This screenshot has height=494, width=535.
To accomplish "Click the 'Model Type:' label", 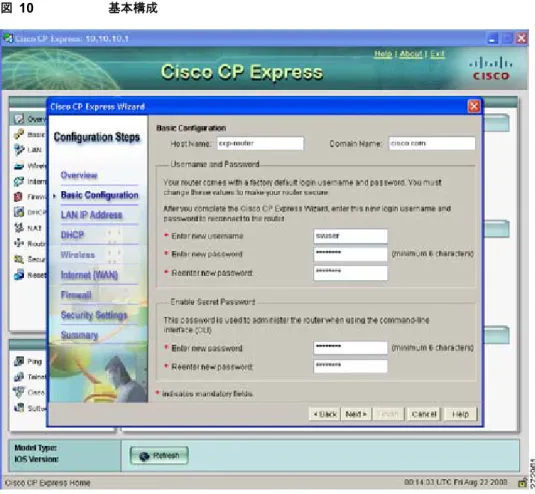I will click(35, 448).
